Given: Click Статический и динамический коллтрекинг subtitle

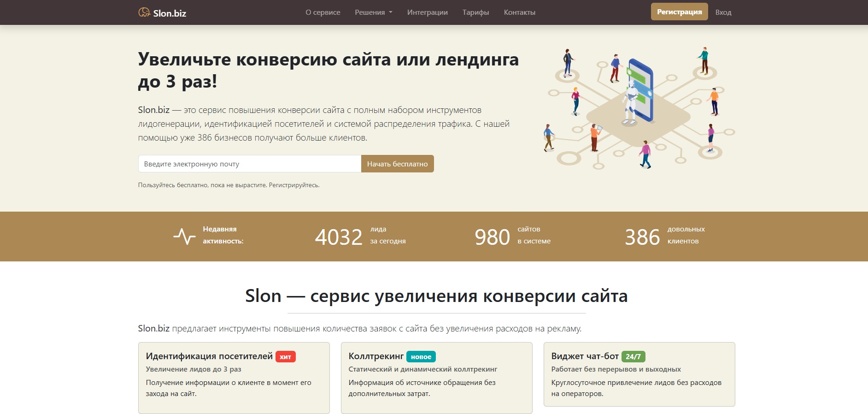Looking at the screenshot, I should [x=423, y=369].
